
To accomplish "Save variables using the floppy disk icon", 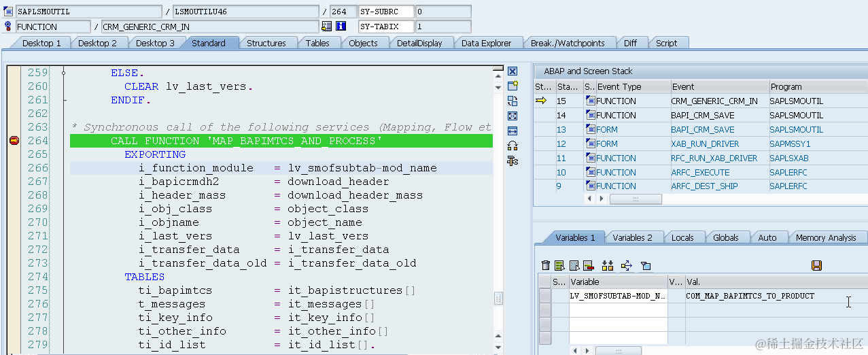I will tap(817, 265).
